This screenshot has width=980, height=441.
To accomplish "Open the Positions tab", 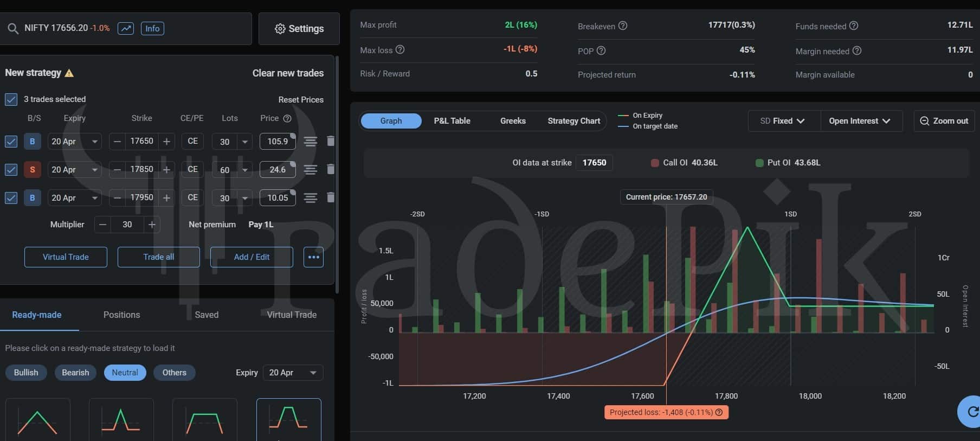I will (x=121, y=315).
